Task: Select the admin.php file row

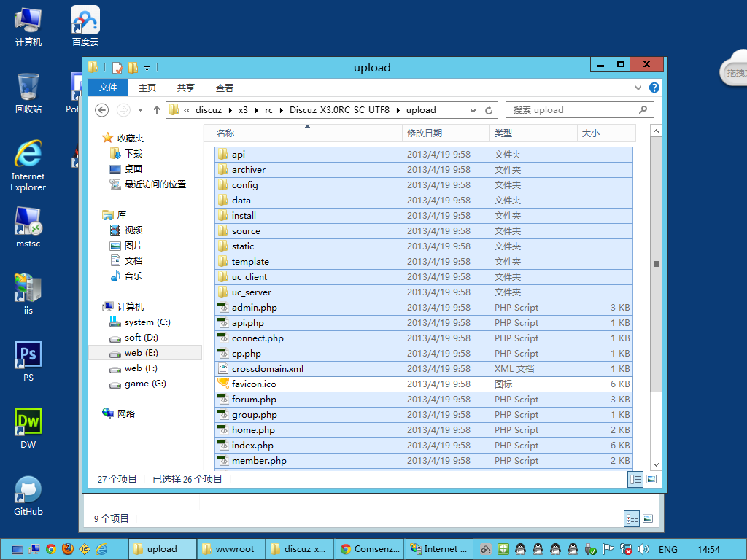Action: pyautogui.click(x=424, y=307)
